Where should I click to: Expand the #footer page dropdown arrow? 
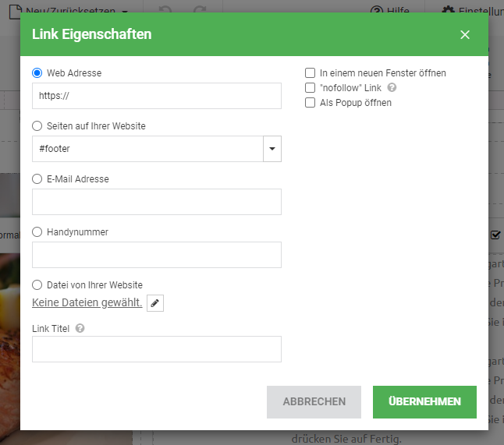click(x=272, y=149)
